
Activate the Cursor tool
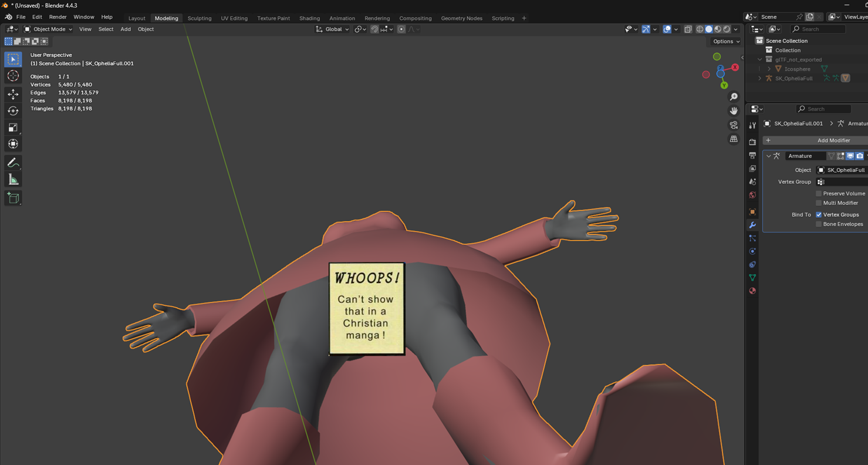pos(13,76)
